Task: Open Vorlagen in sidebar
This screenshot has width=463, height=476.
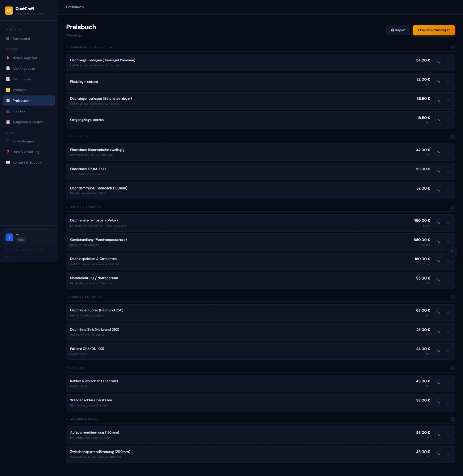Action: (29, 90)
